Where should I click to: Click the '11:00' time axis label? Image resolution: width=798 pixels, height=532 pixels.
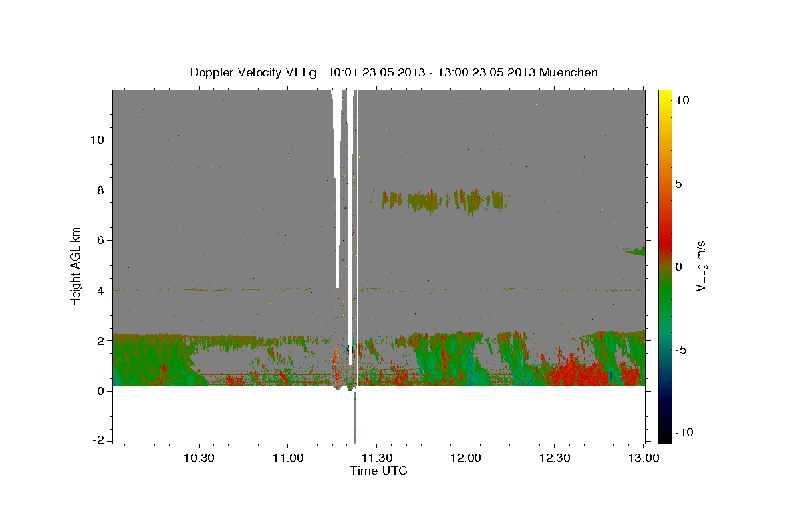pyautogui.click(x=287, y=458)
